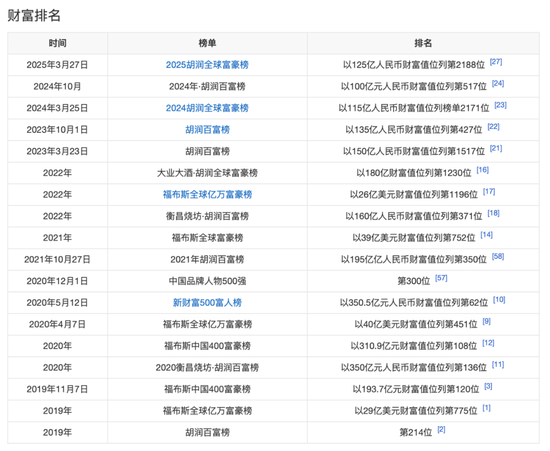Select the date 2020年12月1日
The height and width of the screenshot is (451, 550).
pyautogui.click(x=57, y=281)
